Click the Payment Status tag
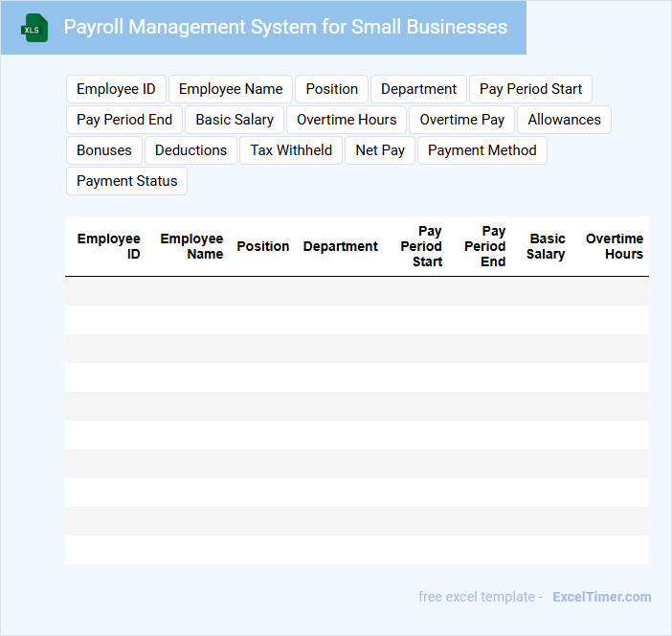Image resolution: width=672 pixels, height=636 pixels. point(126,181)
